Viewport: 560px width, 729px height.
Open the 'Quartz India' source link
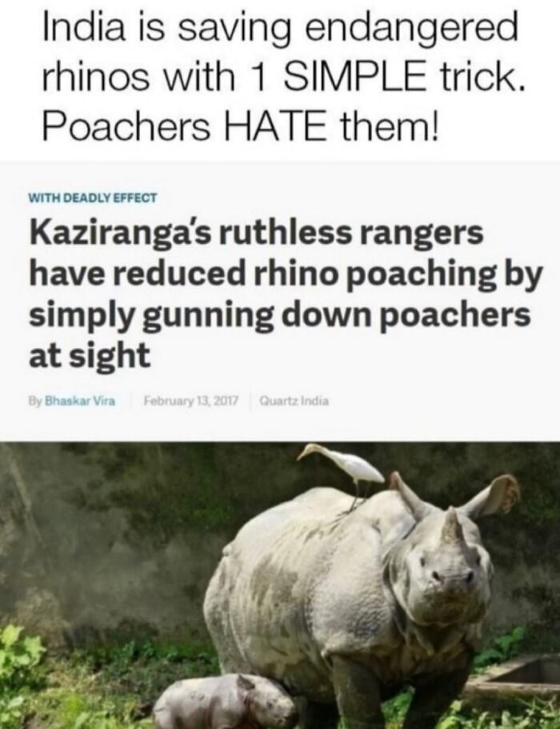pyautogui.click(x=294, y=400)
